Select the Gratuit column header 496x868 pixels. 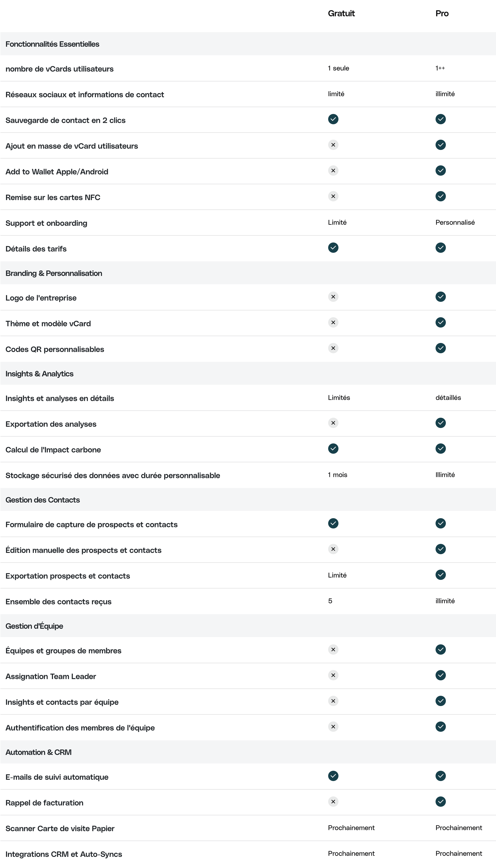(341, 14)
